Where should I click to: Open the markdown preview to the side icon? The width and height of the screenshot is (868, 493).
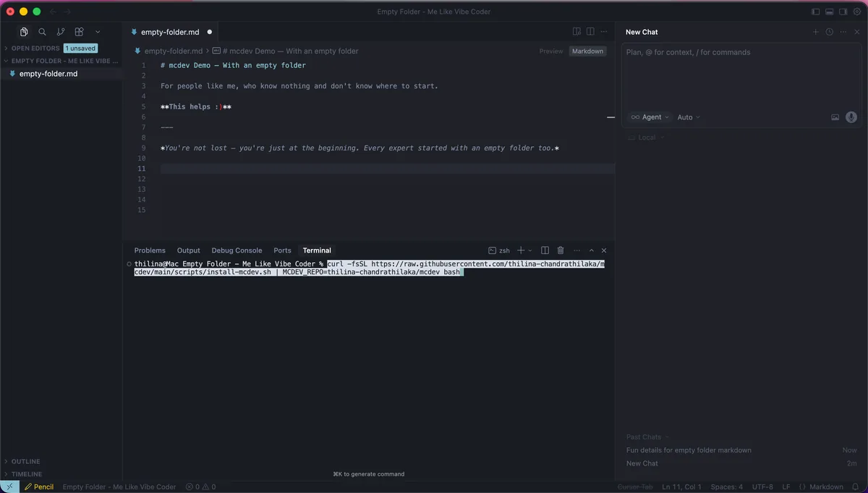(x=576, y=32)
